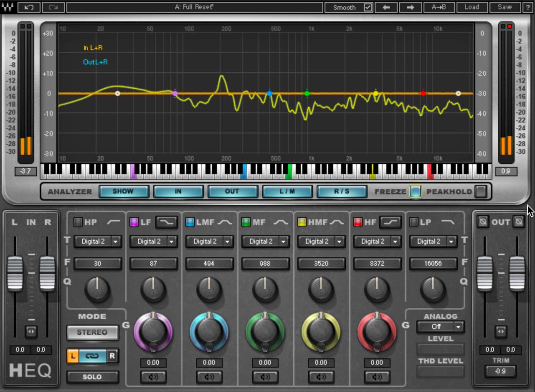Click the red HF band graph marker
The height and width of the screenshot is (392, 535).
click(x=423, y=94)
